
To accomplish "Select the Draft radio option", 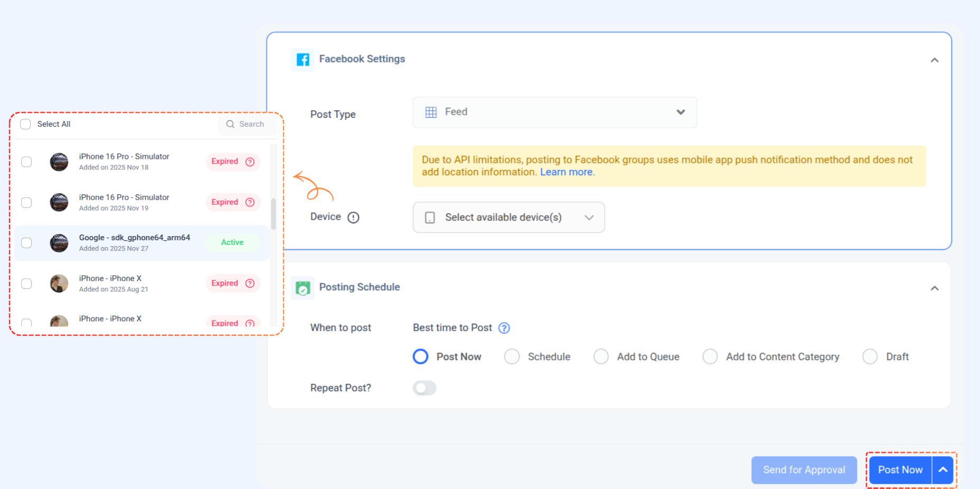I will pos(870,356).
